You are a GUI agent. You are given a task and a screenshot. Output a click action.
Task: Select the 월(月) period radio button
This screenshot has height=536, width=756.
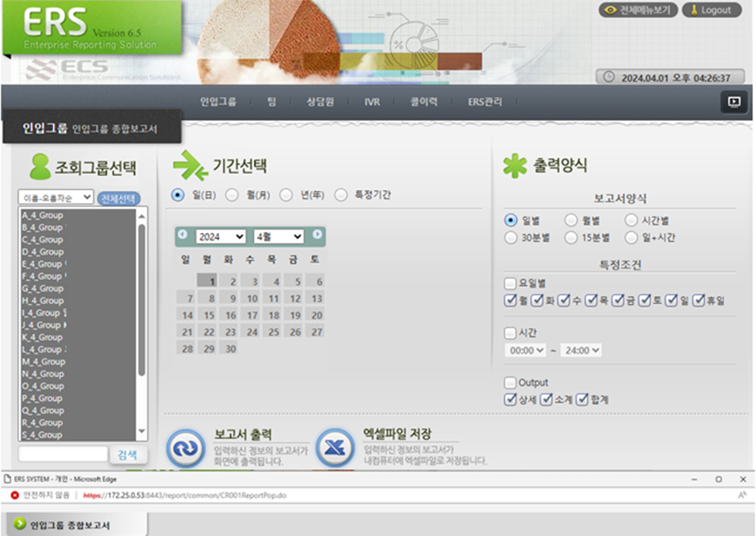coord(232,195)
